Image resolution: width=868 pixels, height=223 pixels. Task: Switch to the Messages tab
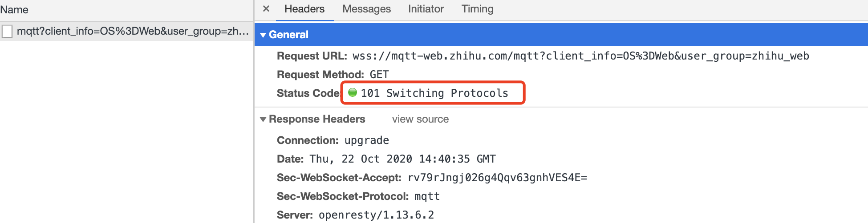pos(366,9)
